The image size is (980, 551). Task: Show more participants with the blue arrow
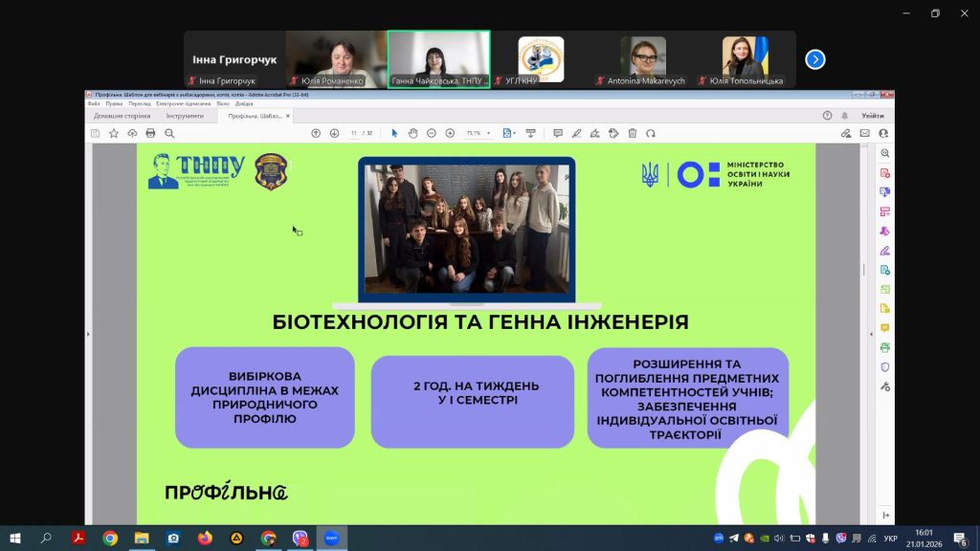pyautogui.click(x=814, y=59)
